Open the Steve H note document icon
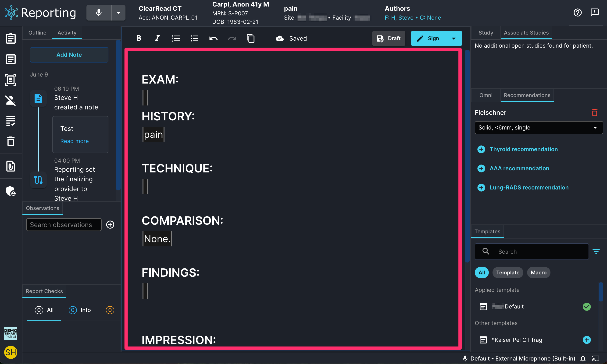 (x=38, y=98)
